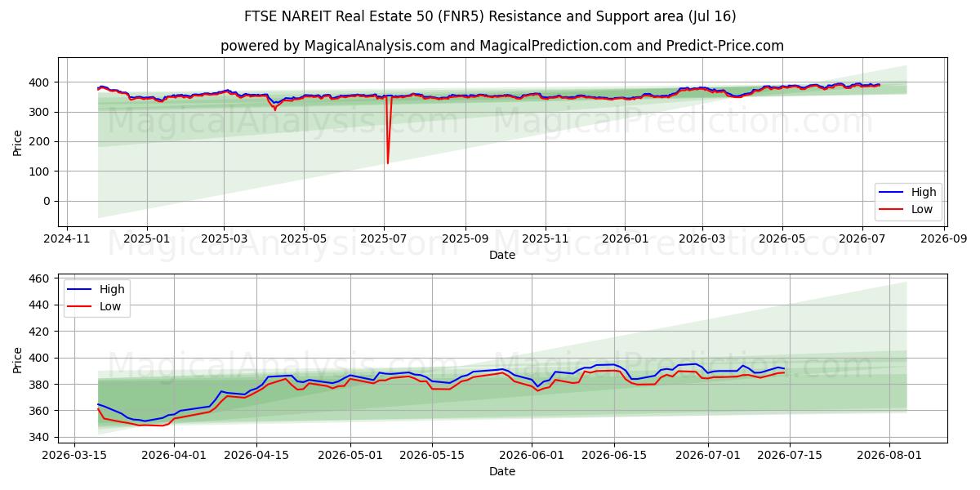Click the '0' price tick on top chart
Viewport: 980px width, 490px height.
48,201
